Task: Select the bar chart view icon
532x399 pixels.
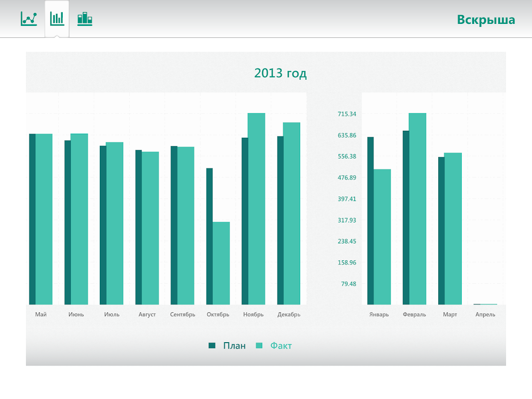Action: (57, 18)
